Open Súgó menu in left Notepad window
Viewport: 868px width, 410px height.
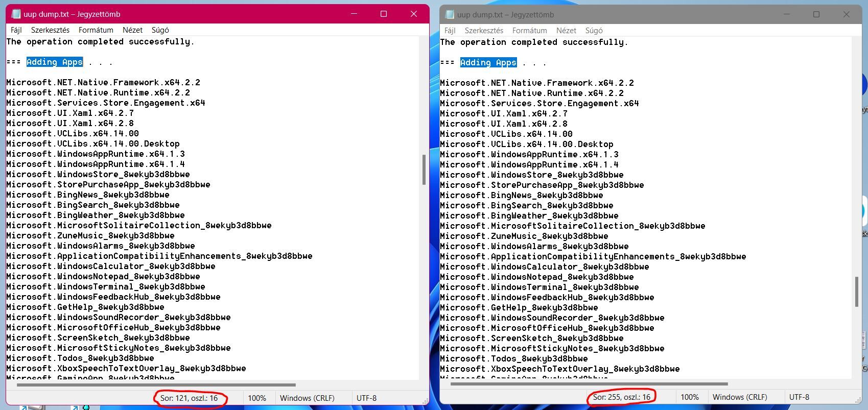(x=160, y=30)
